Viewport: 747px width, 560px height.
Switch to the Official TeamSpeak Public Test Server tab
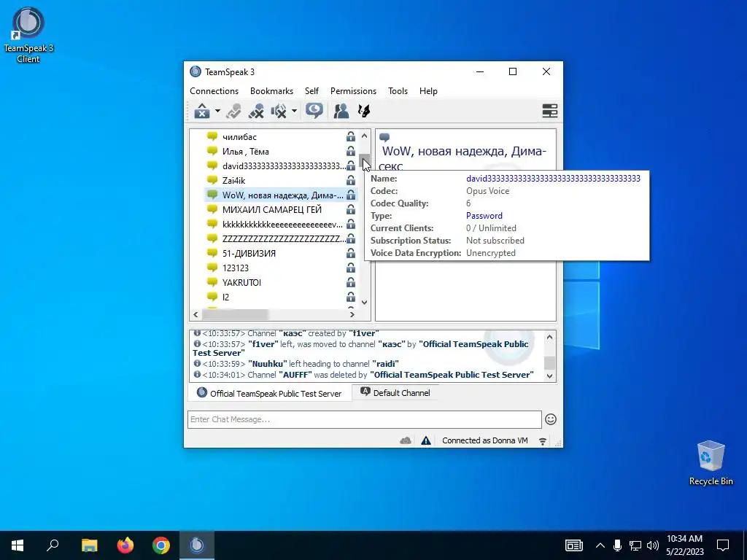270,393
